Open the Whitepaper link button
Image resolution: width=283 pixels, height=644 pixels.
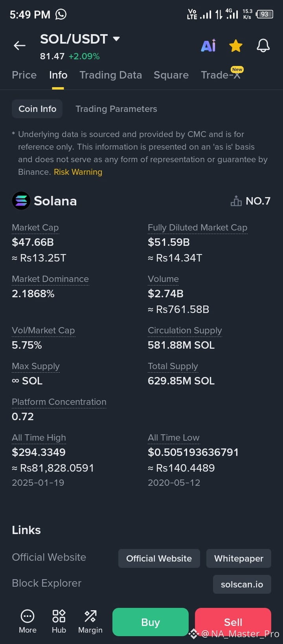click(x=239, y=558)
